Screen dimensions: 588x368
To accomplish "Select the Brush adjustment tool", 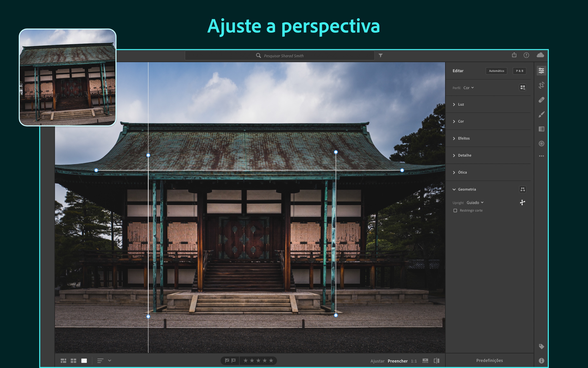I will [x=541, y=114].
